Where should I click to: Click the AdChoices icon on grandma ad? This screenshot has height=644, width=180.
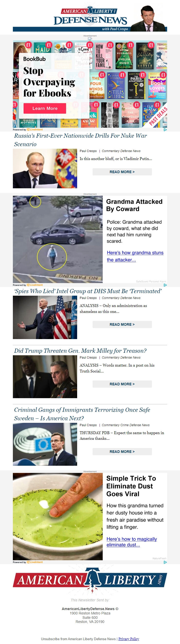(x=165, y=285)
